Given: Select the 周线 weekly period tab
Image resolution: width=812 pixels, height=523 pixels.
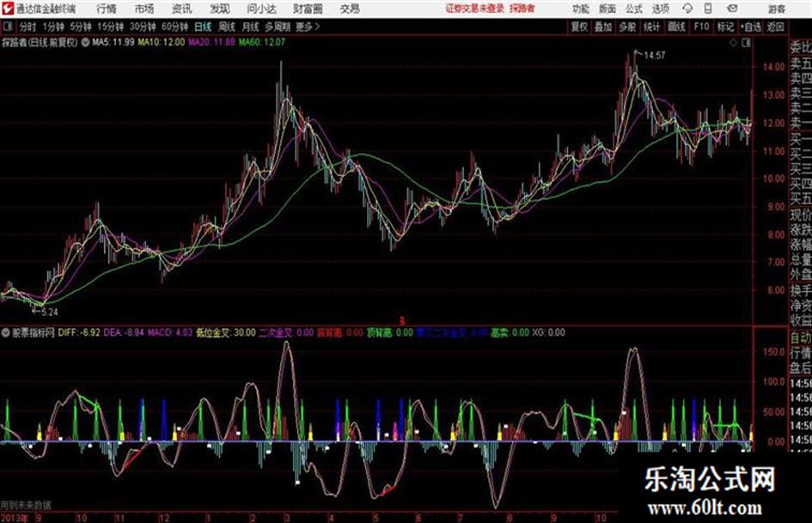Looking at the screenshot, I should tap(227, 27).
